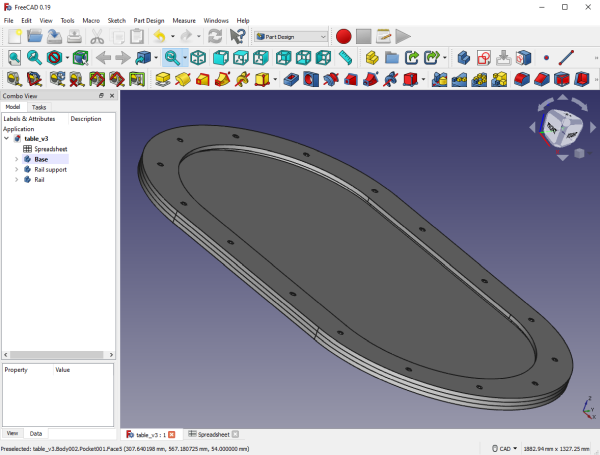The width and height of the screenshot is (600, 455).
Task: Click the Undo arrow icon
Action: tap(160, 36)
